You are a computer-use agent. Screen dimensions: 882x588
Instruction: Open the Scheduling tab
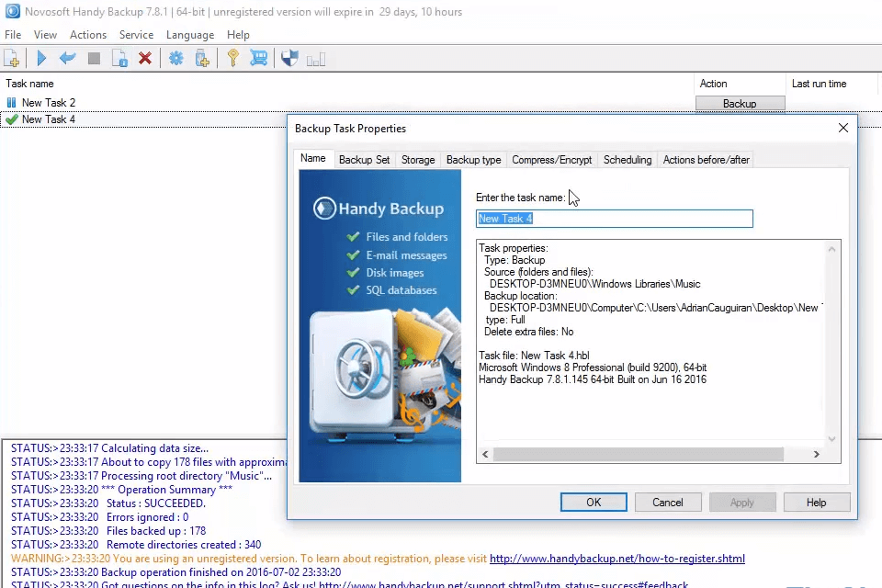pos(628,159)
